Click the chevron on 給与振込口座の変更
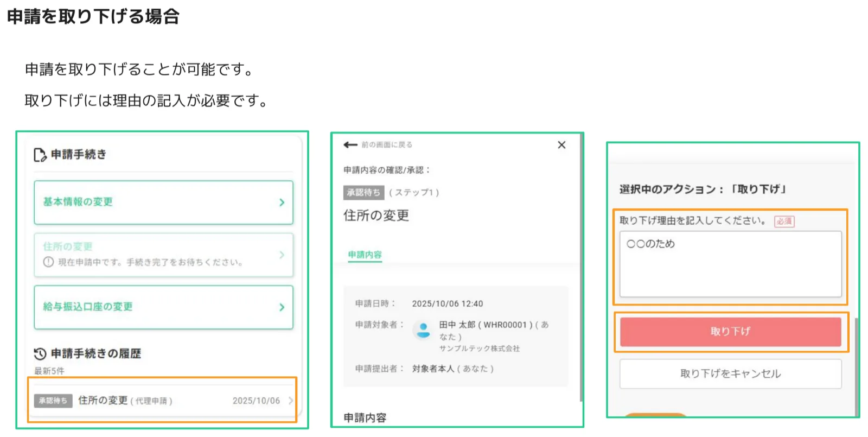868x437 pixels. tap(282, 307)
